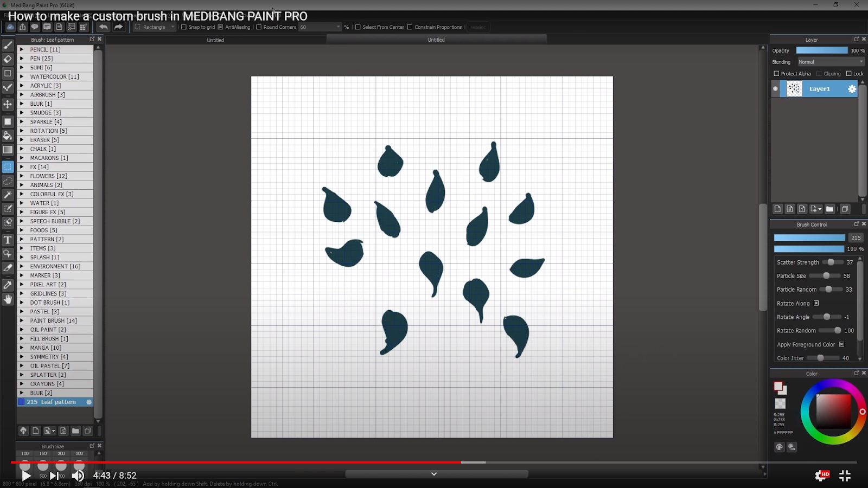Screen dimensions: 868x488
Task: Expand the PENCIL [11] brush group
Action: (x=22, y=49)
